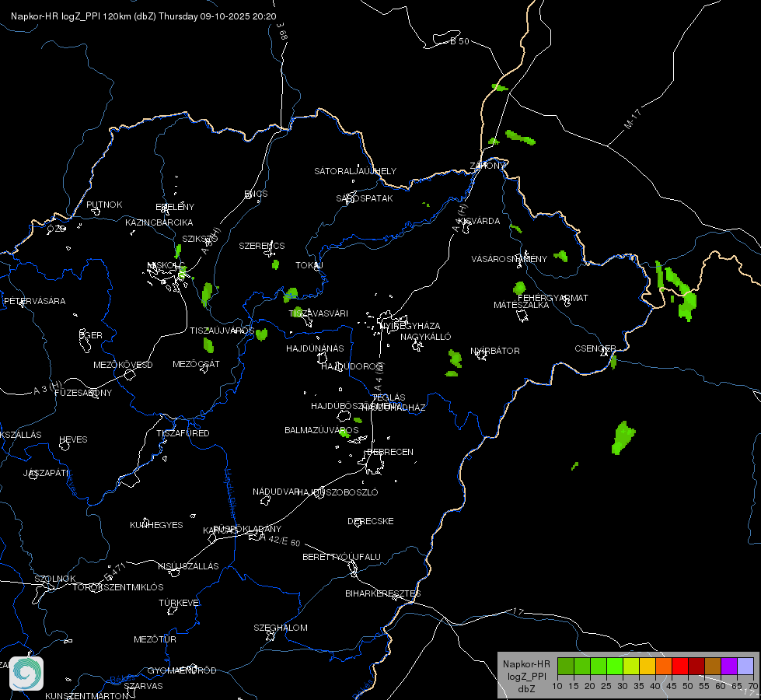Click the M-17 road label
761x700 pixels.
633,119
